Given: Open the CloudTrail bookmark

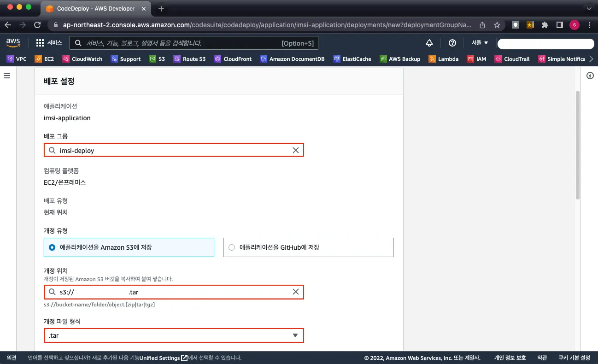Looking at the screenshot, I should pos(512,59).
